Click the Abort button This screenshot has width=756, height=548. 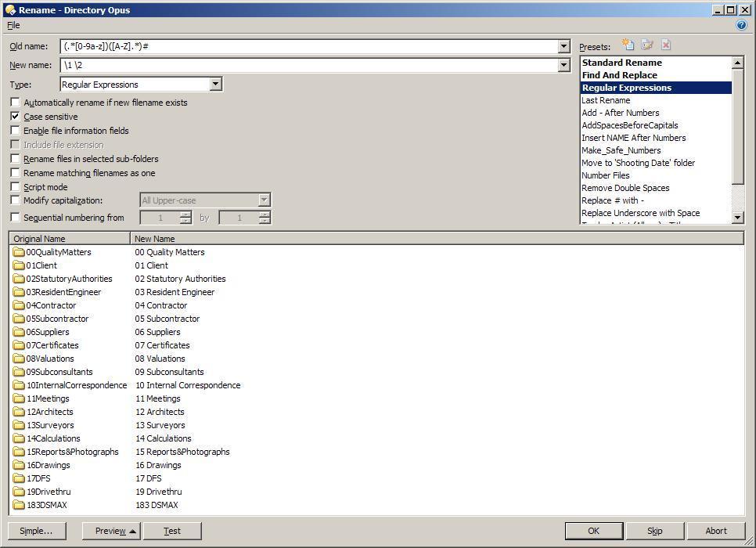[716, 531]
